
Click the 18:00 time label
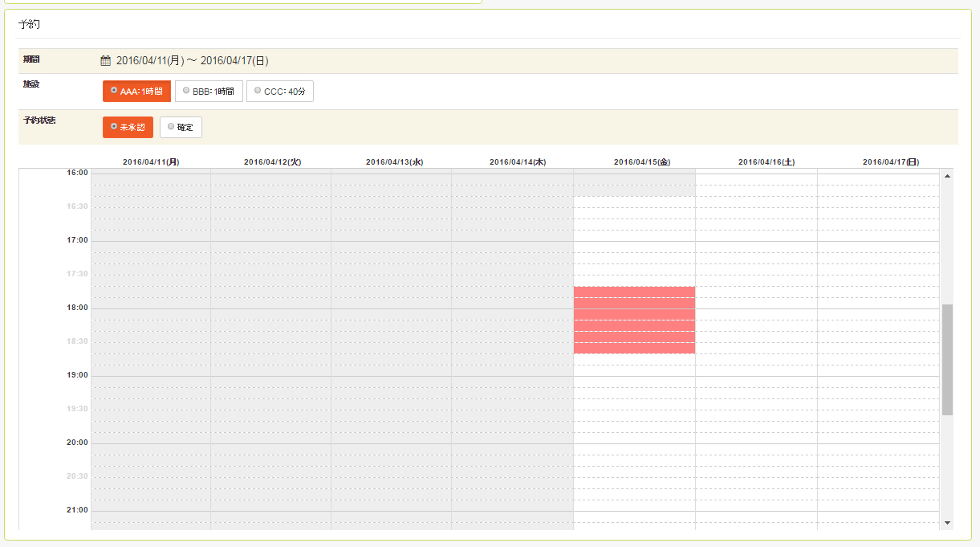[78, 308]
